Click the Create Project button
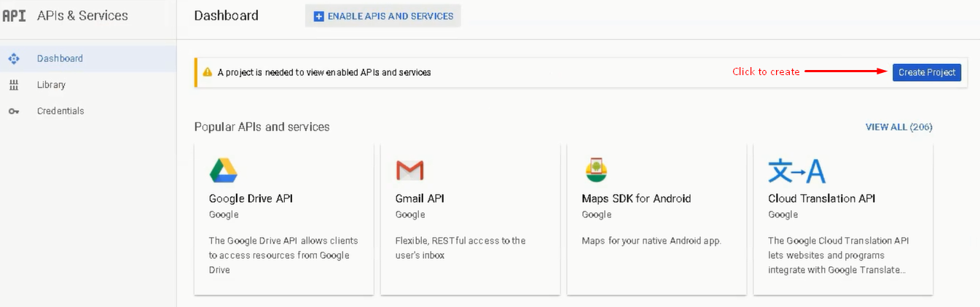This screenshot has height=307, width=980. (927, 72)
